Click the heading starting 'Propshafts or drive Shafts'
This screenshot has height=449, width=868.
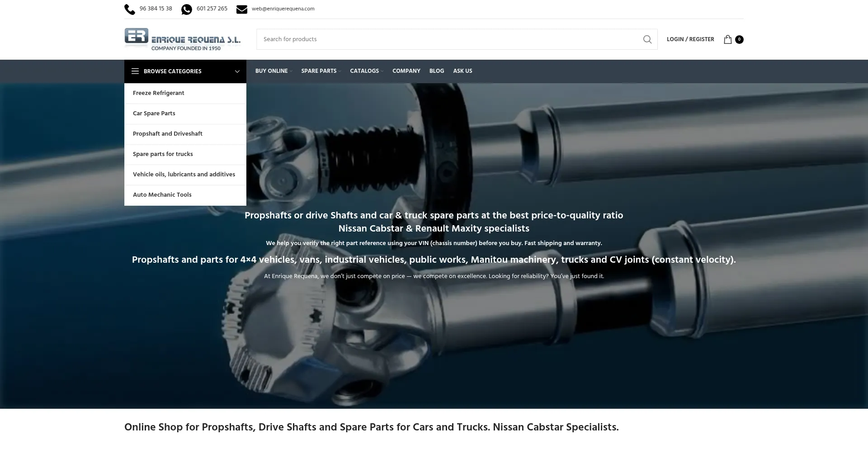click(x=434, y=215)
